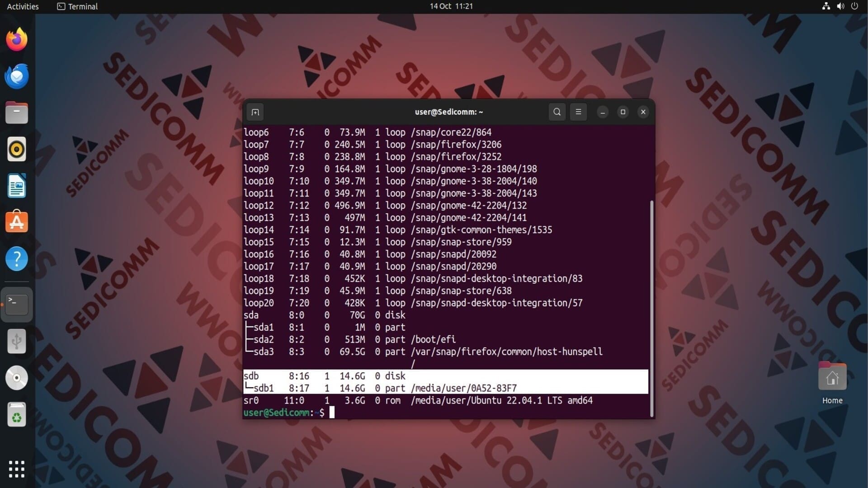Image resolution: width=868 pixels, height=488 pixels.
Task: Open a new terminal tab button
Action: pos(255,112)
